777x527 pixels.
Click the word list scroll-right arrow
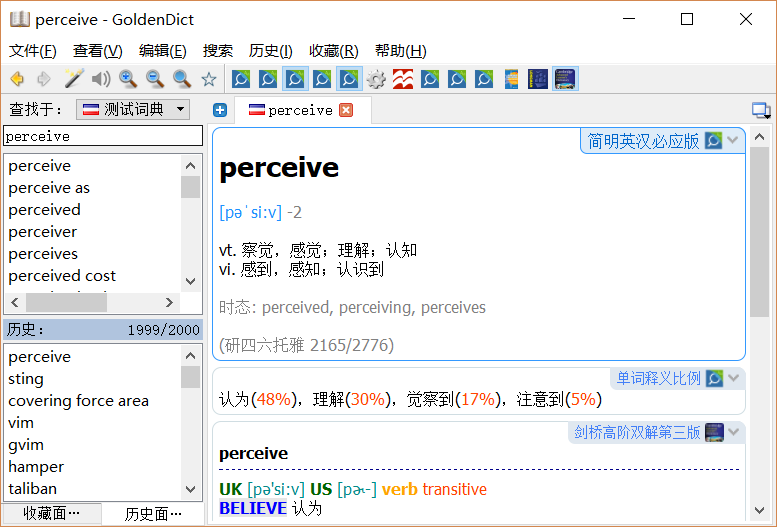(x=169, y=302)
